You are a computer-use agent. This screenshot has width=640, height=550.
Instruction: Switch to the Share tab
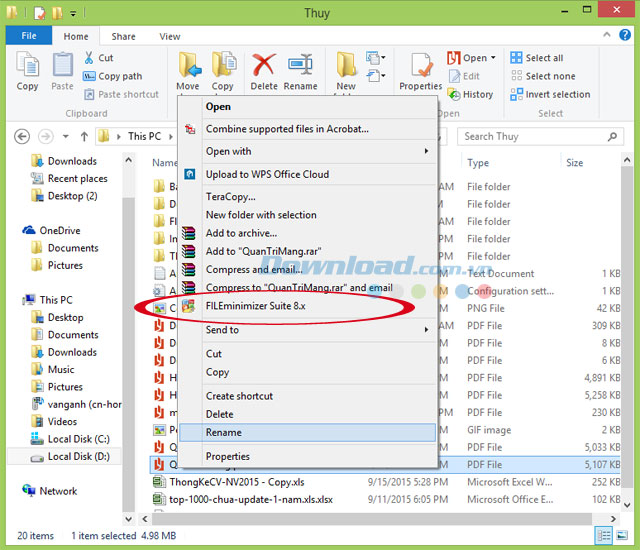tap(123, 36)
